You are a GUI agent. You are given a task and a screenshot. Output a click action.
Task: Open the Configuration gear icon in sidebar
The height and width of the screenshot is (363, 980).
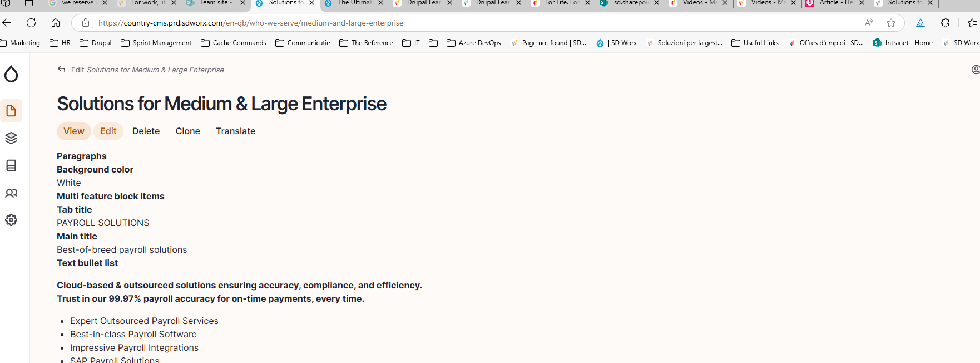click(x=11, y=220)
